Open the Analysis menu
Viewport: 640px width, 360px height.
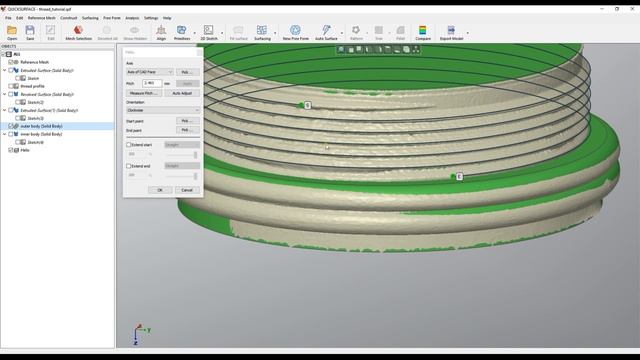(x=132, y=18)
